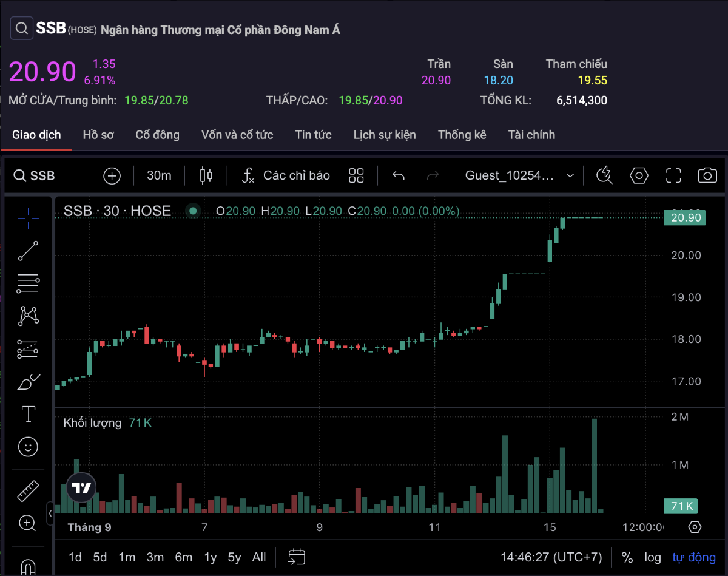
Task: Click the undo arrow
Action: pyautogui.click(x=399, y=176)
